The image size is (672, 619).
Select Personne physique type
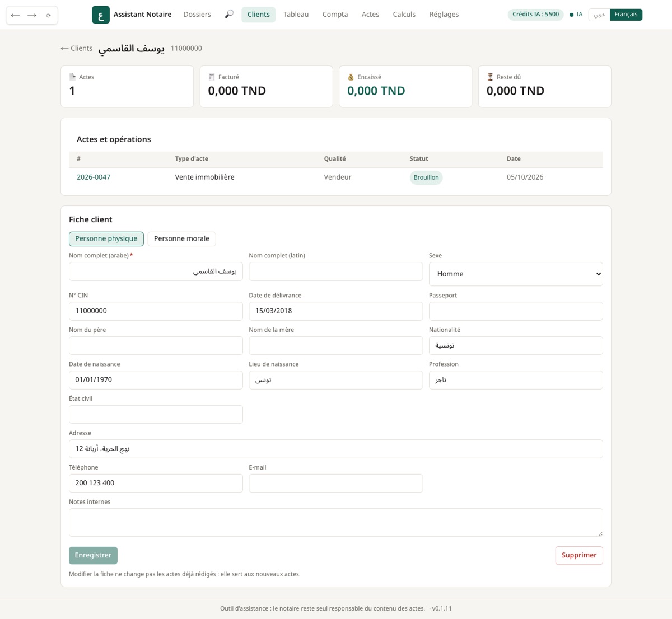[x=106, y=238]
